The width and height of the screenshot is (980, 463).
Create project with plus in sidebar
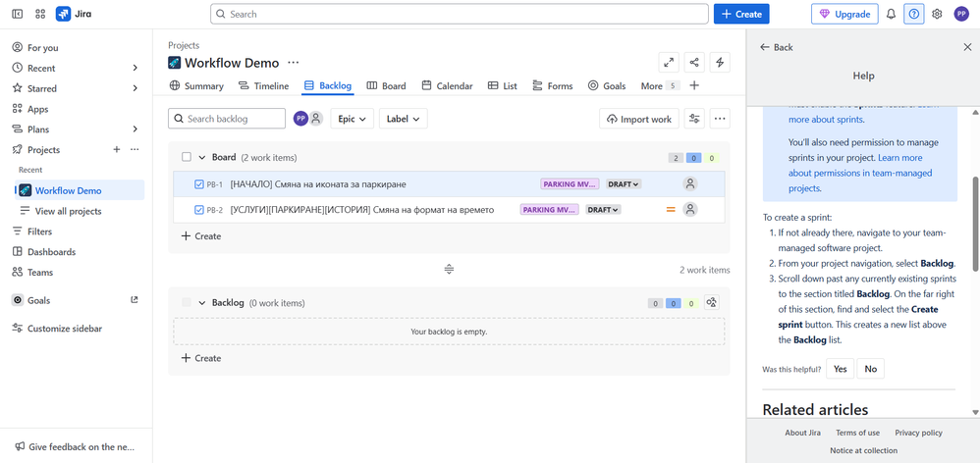[116, 150]
